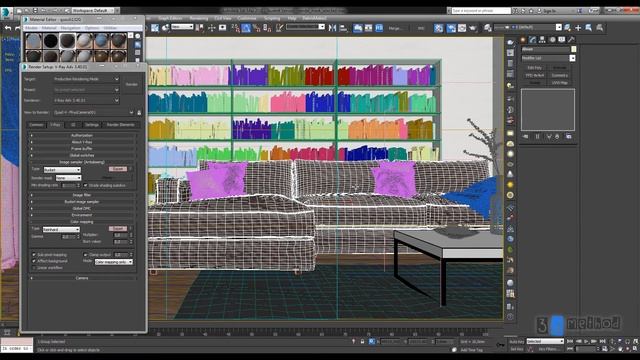
Task: Open Image sampler Type dropdown showing Bucket
Action: point(62,169)
